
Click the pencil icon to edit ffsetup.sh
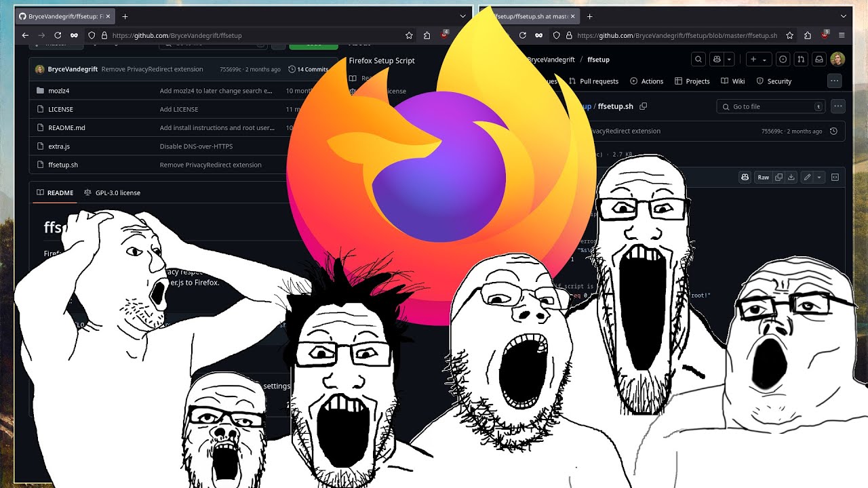(x=807, y=177)
